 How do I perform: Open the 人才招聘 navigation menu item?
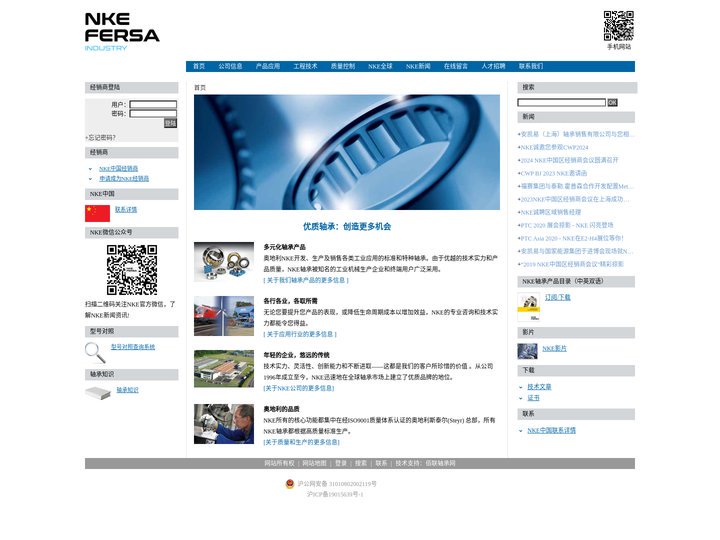tap(493, 66)
